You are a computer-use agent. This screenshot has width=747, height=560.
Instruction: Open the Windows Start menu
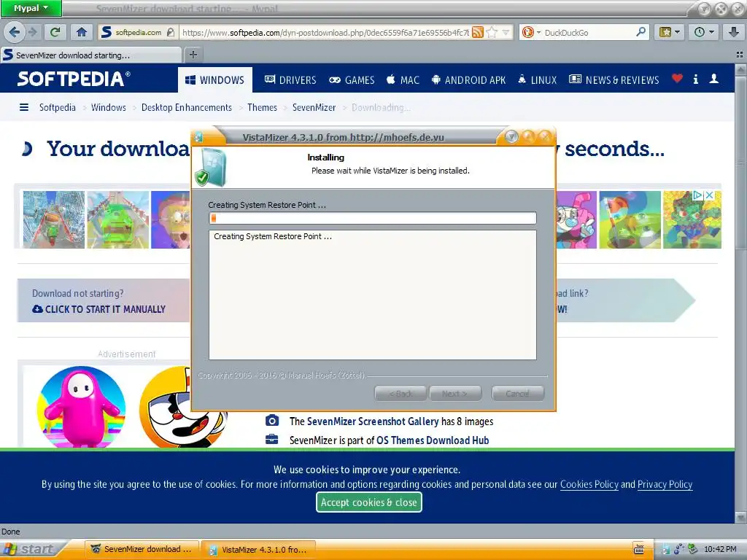point(31,550)
